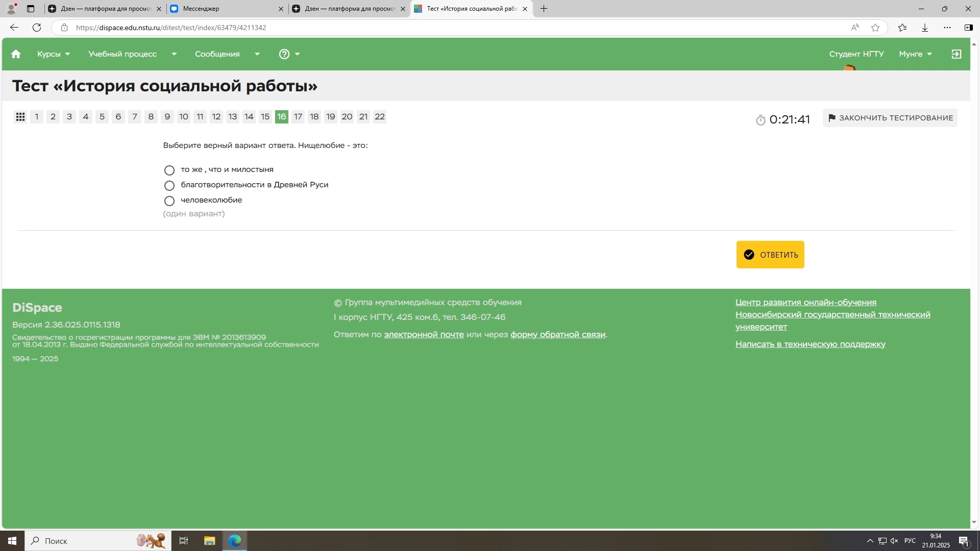This screenshot has height=551, width=980.
Task: Click the taskbar clock and date
Action: 936,541
